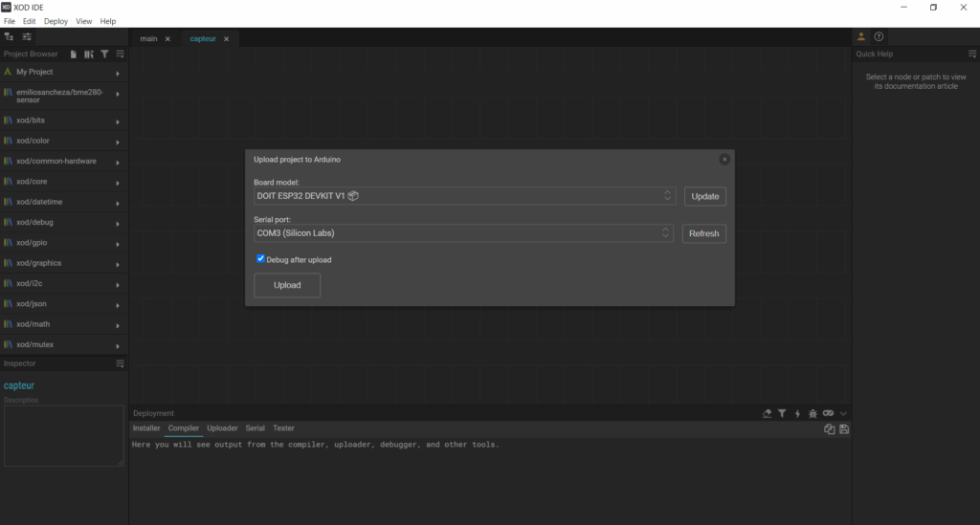
Task: Click the gamepad simulate icon in Deployment
Action: [828, 413]
